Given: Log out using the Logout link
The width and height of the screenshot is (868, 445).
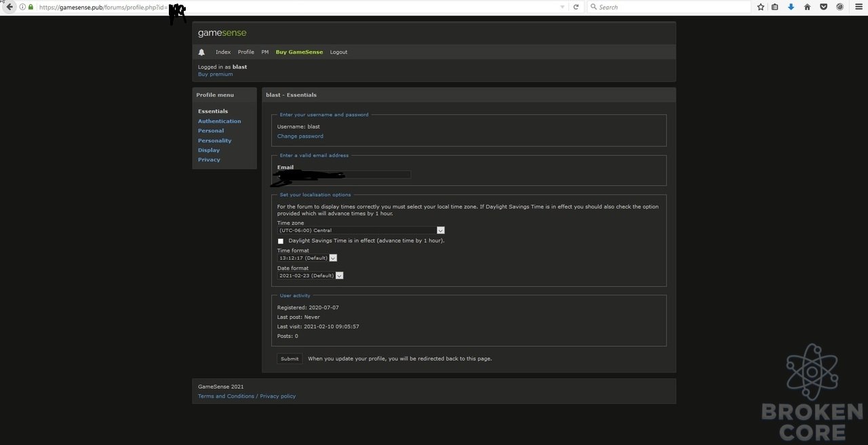Looking at the screenshot, I should pos(338,52).
